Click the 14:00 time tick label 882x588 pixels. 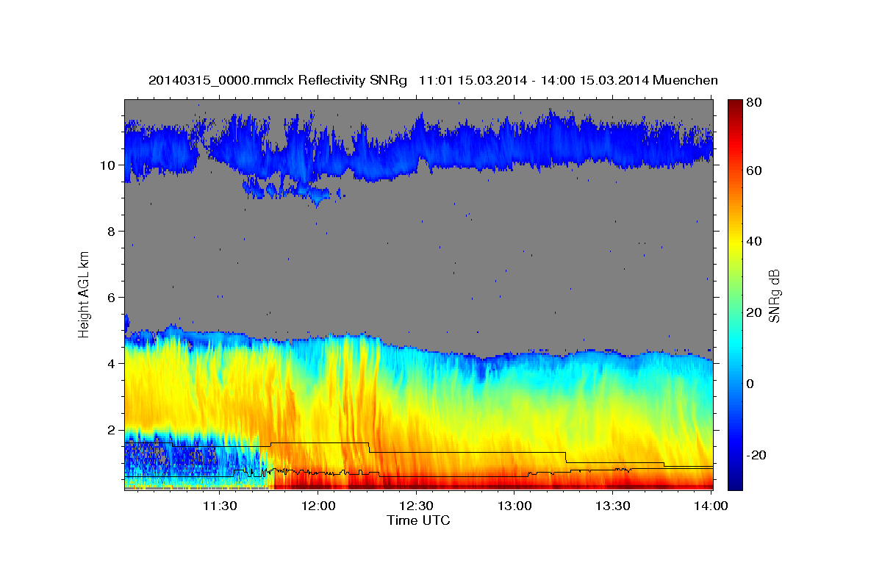(x=711, y=506)
